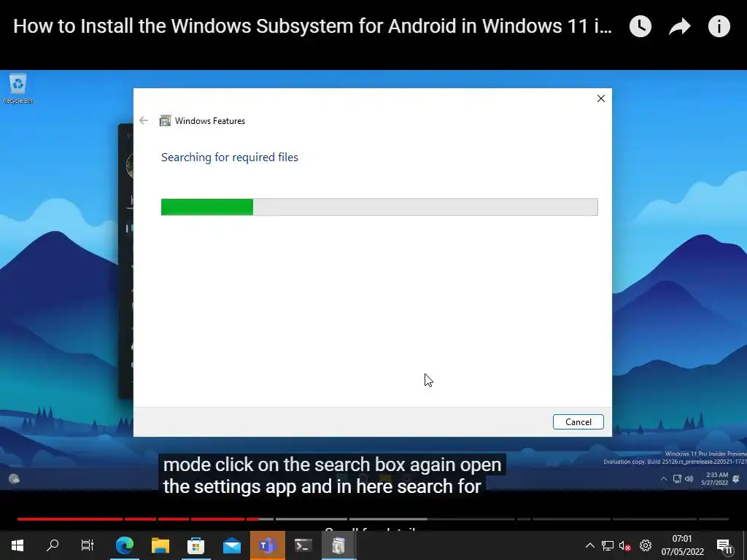The height and width of the screenshot is (560, 747).
Task: Seek on the red video progress bar
Action: [373, 518]
